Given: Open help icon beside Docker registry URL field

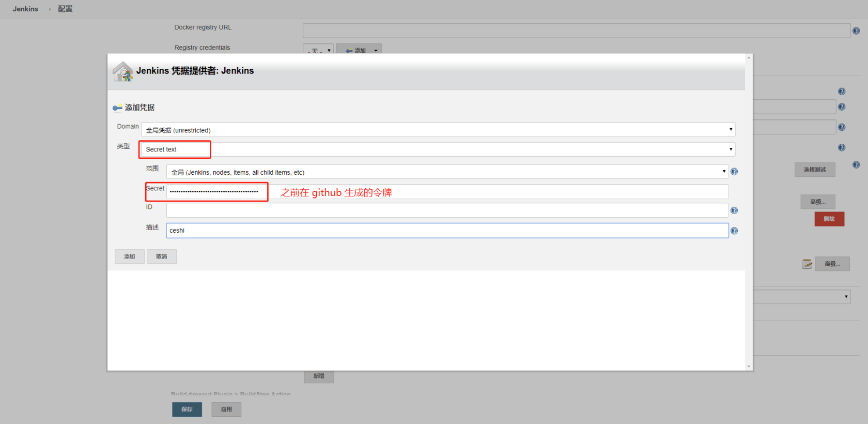Looking at the screenshot, I should [x=856, y=31].
